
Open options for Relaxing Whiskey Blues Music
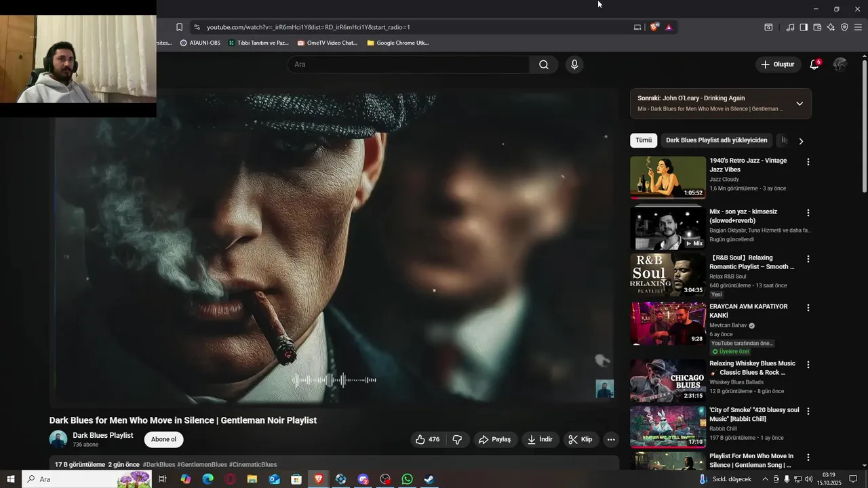tap(808, 365)
